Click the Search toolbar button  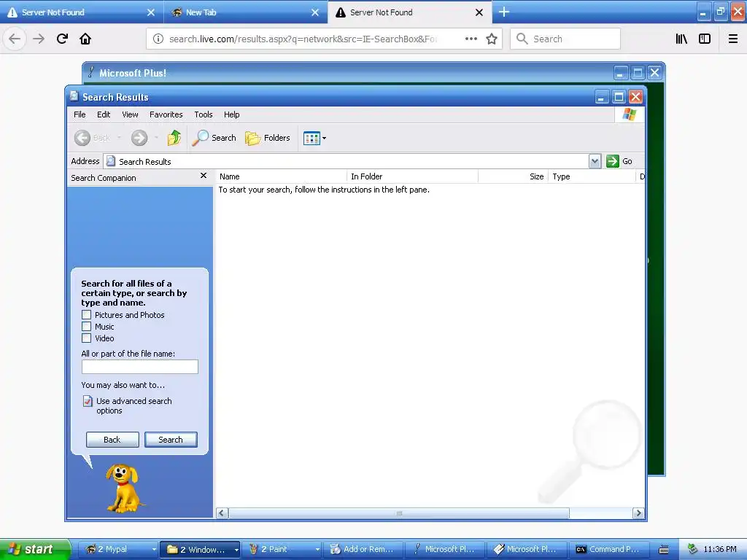click(214, 138)
